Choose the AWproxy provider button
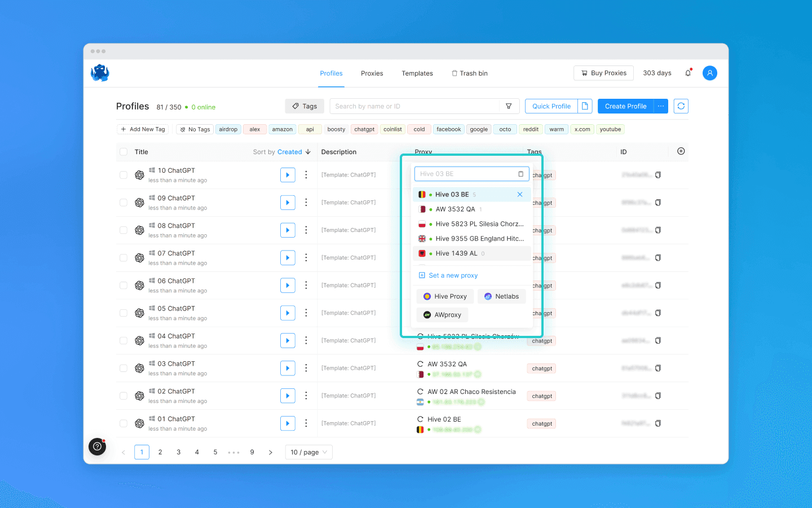Image resolution: width=812 pixels, height=508 pixels. [x=443, y=315]
